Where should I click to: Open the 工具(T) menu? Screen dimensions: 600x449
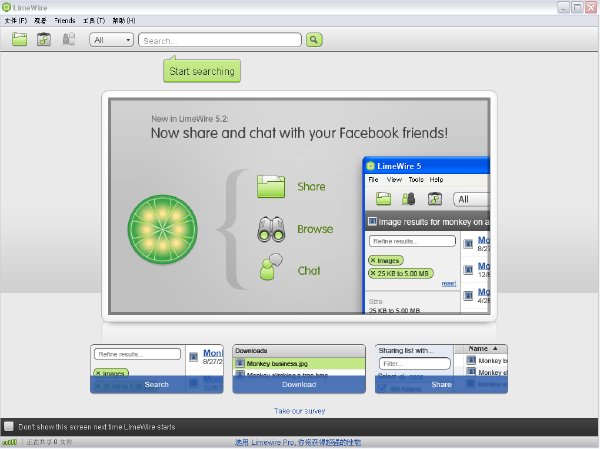coord(94,20)
